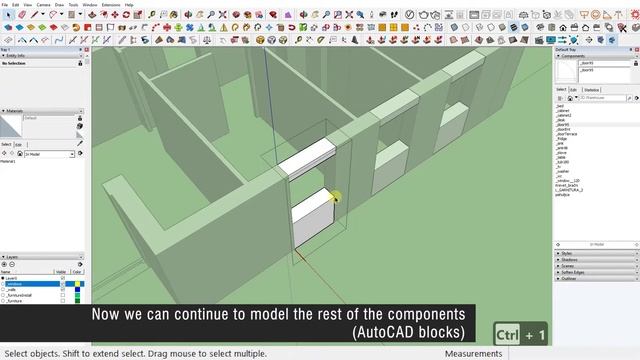This screenshot has width=640, height=360.
Task: Toggle Layer0 visibility checkbox
Action: click(x=63, y=278)
